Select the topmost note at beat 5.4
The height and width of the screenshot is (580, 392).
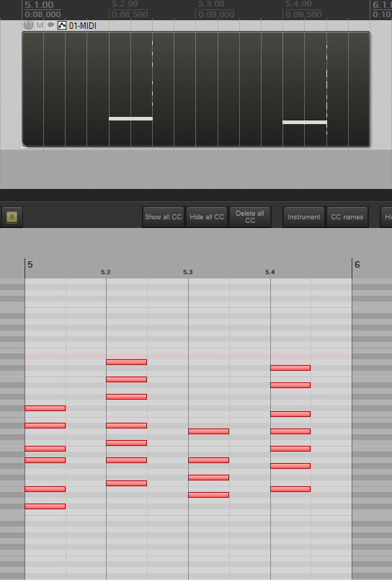290,368
